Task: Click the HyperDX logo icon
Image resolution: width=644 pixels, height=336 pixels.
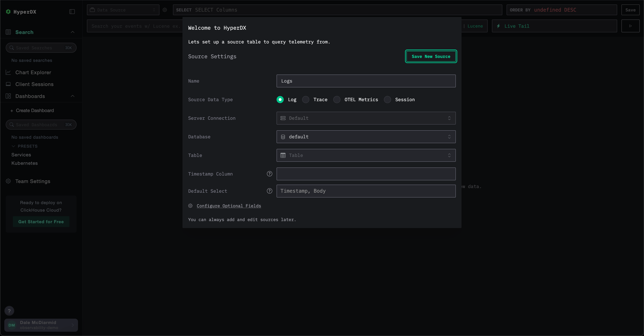Action: click(x=8, y=12)
